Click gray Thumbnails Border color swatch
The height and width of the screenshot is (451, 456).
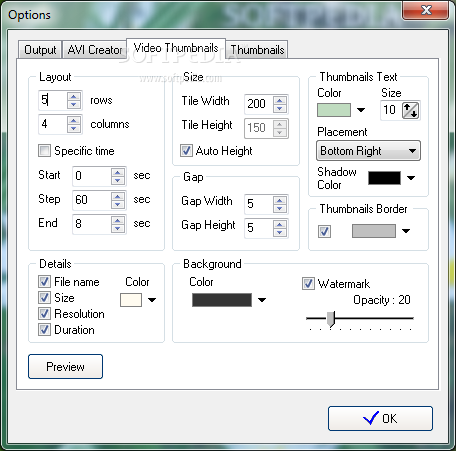374,231
